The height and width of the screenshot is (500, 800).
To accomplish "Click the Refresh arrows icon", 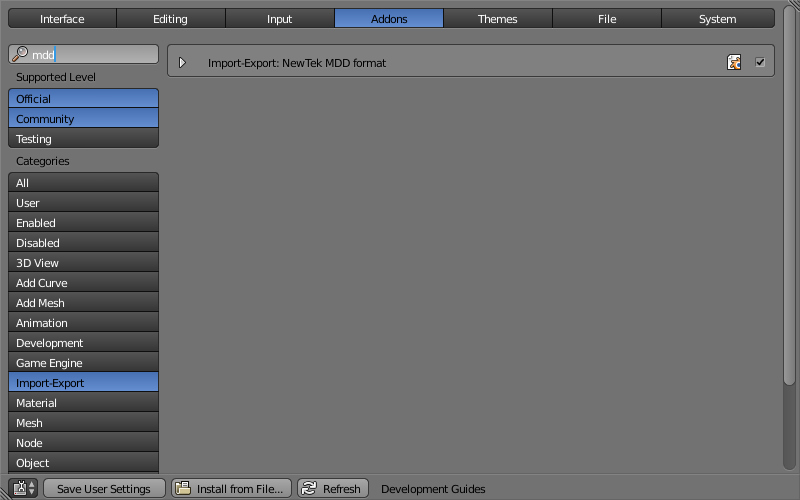I will pyautogui.click(x=309, y=488).
